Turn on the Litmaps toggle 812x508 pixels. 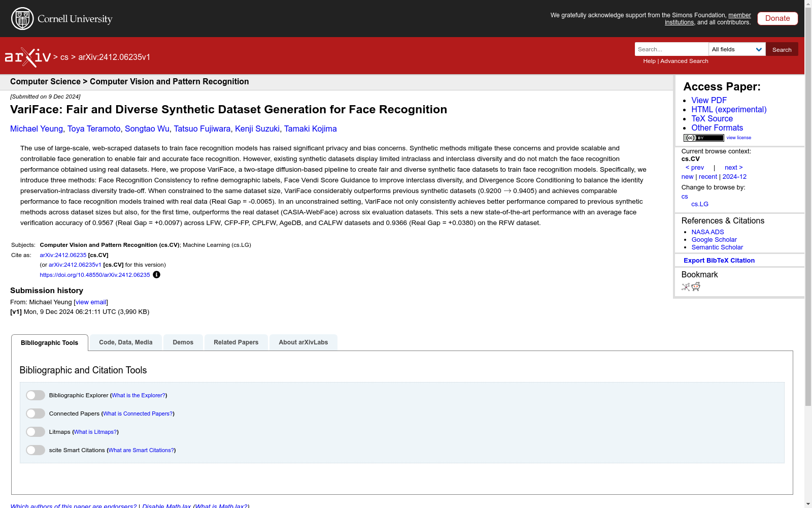coord(36,432)
